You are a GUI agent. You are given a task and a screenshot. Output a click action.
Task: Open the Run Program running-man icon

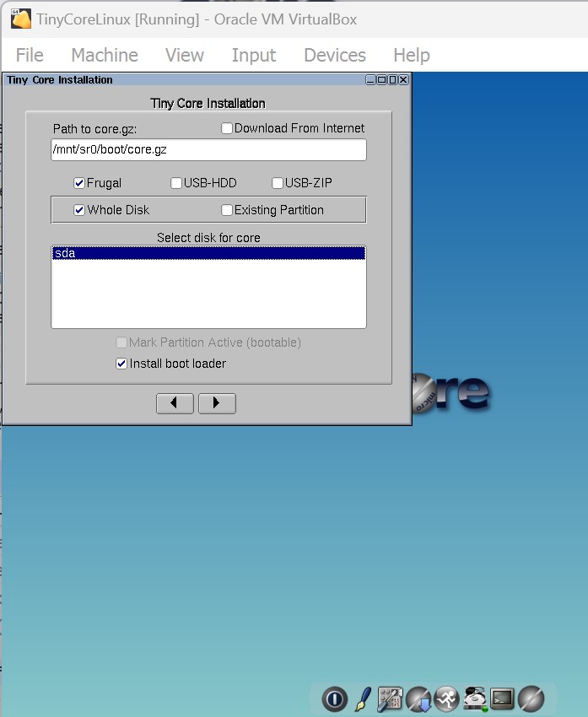(447, 699)
